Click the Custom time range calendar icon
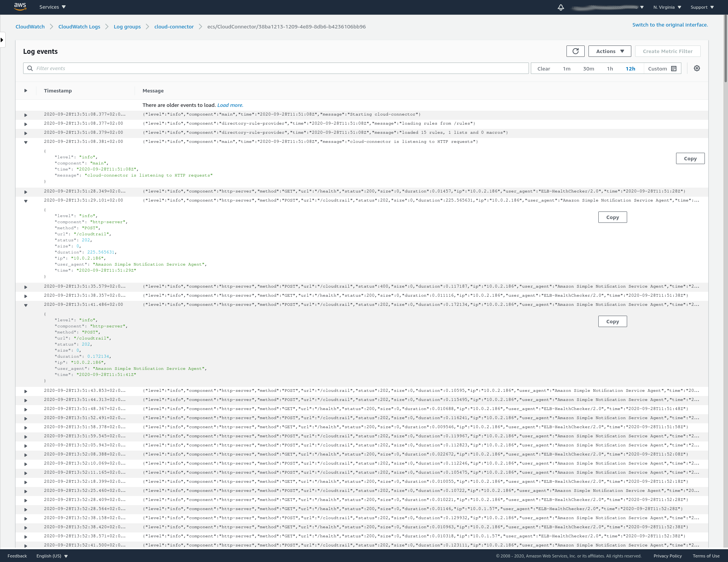The height and width of the screenshot is (562, 728). [x=674, y=69]
